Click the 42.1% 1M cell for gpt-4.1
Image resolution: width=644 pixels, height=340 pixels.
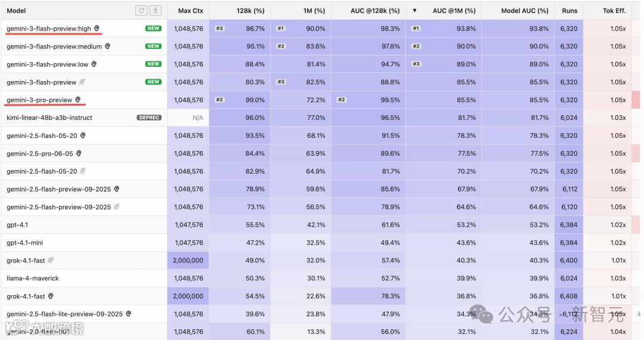(301, 225)
